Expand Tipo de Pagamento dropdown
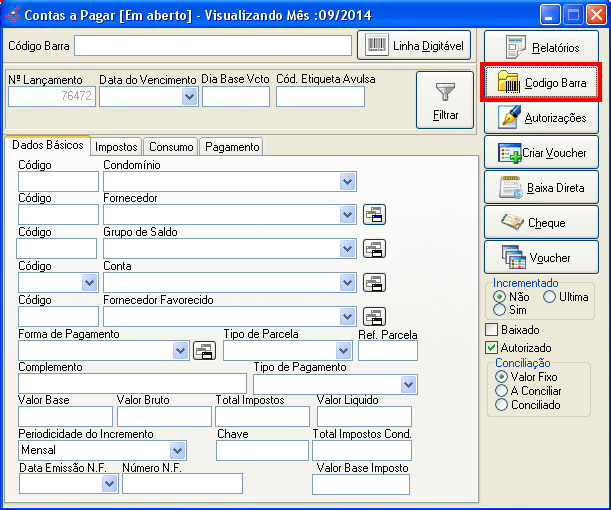 [408, 384]
